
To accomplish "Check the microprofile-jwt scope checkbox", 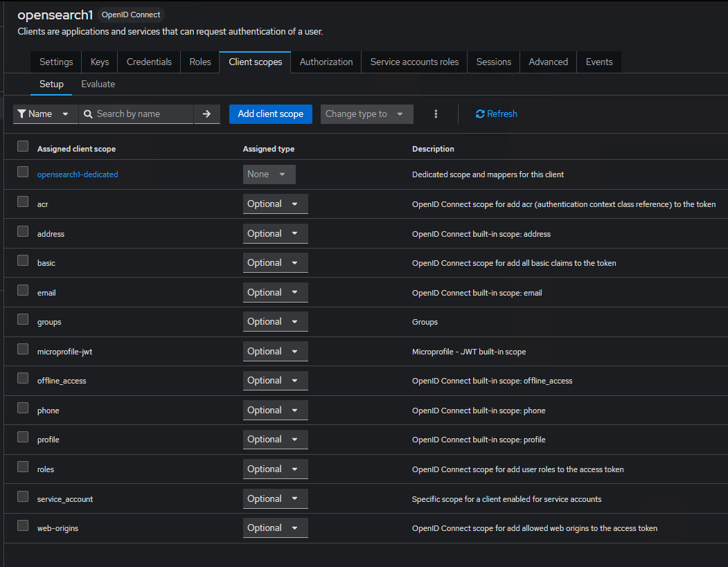I will [23, 349].
